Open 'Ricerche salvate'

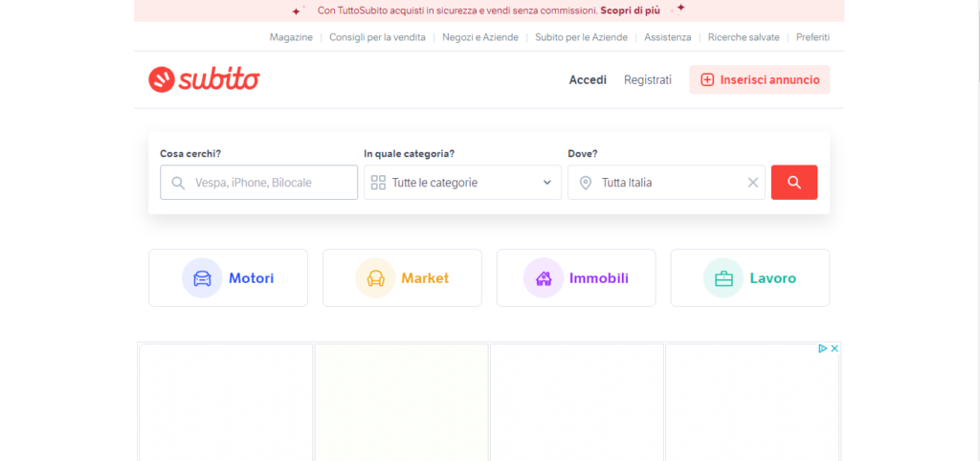pos(744,37)
